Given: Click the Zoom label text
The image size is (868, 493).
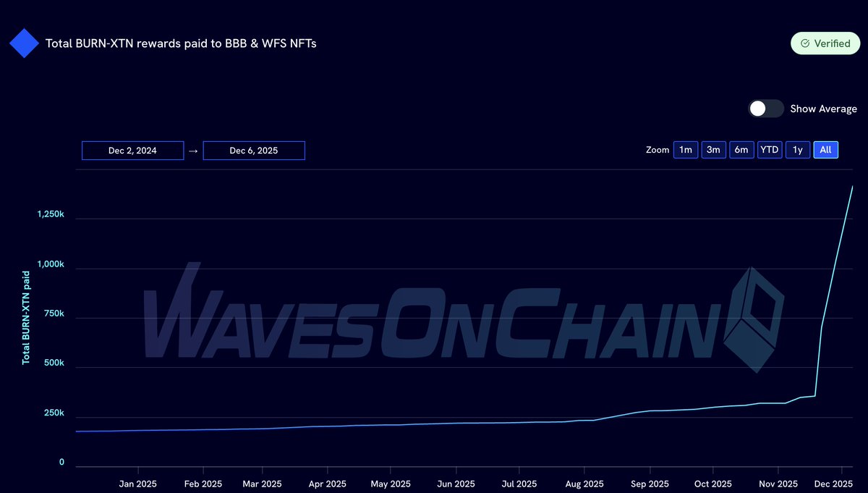Looking at the screenshot, I should point(658,150).
